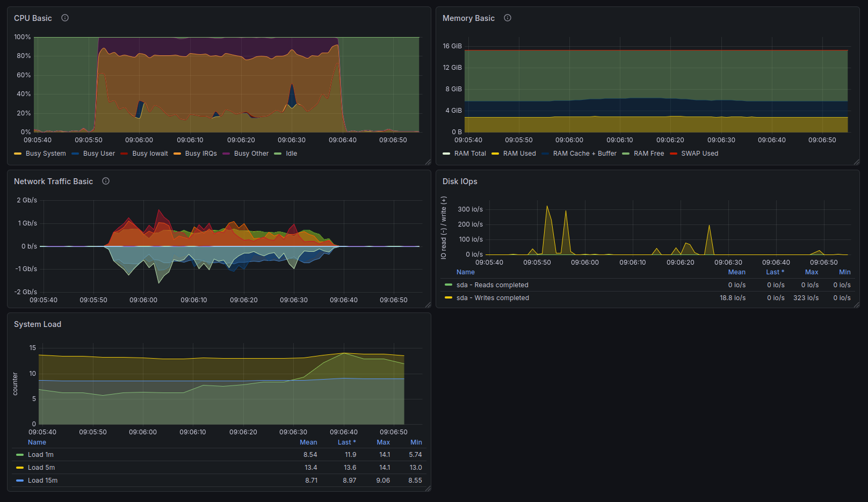Click Load 15m max value 9.06
Screen dimensions: 868x502
(x=383, y=481)
